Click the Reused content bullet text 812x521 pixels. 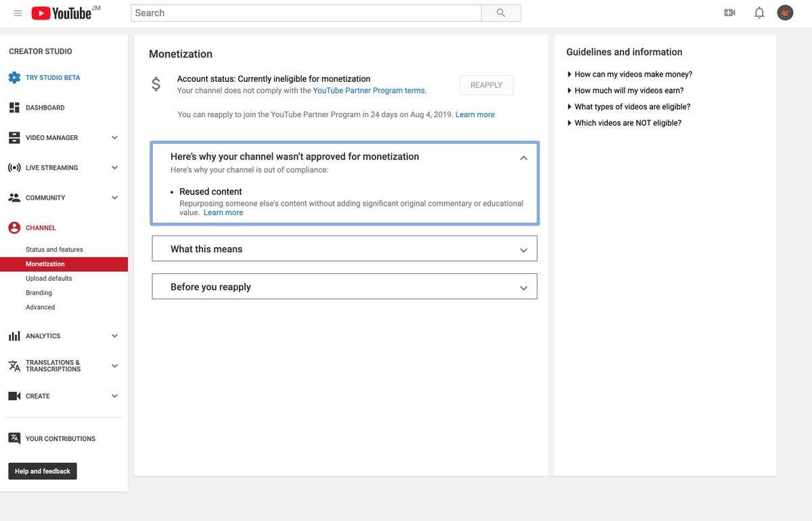[210, 191]
